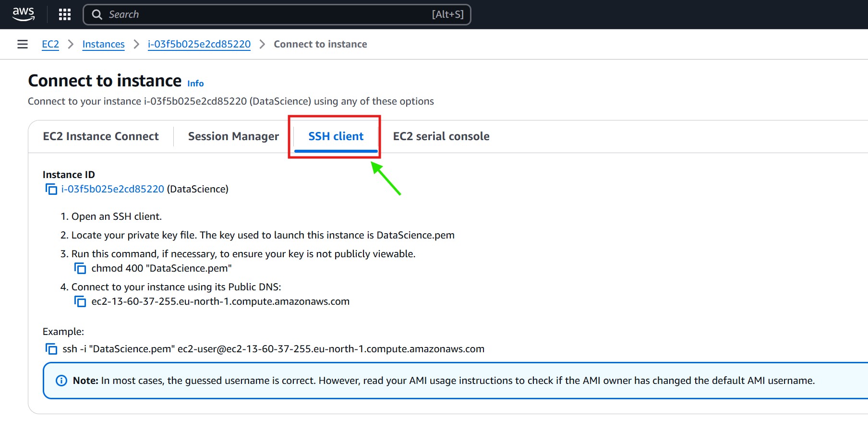Click the Info link beside the heading
The image size is (868, 430).
tap(195, 84)
